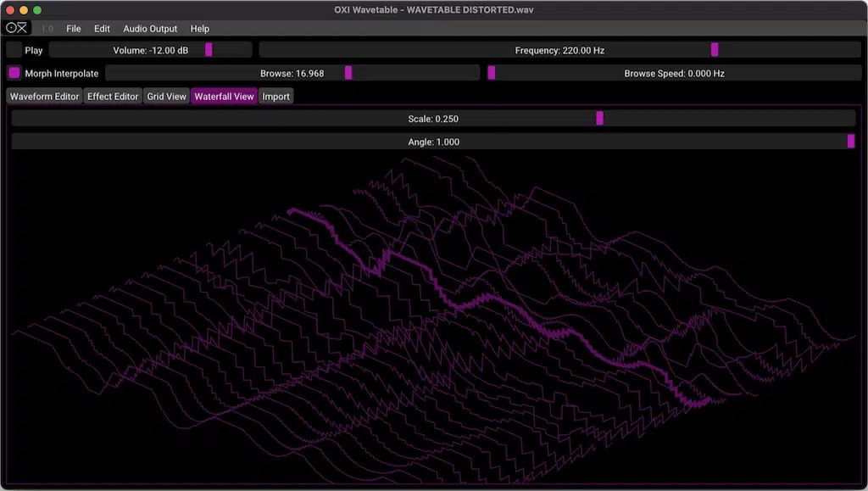Disable the Morph Interpolate checkbox
The width and height of the screenshot is (868, 491).
14,73
